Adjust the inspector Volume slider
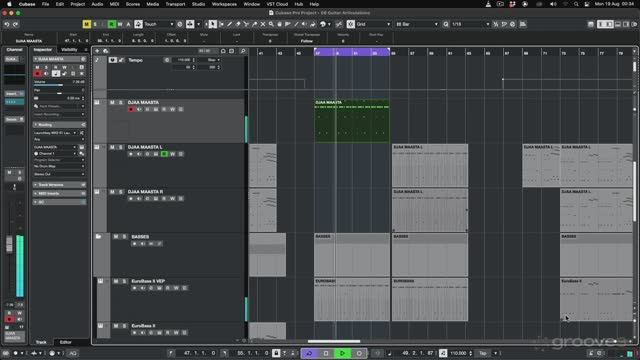The width and height of the screenshot is (640, 360). point(59,84)
